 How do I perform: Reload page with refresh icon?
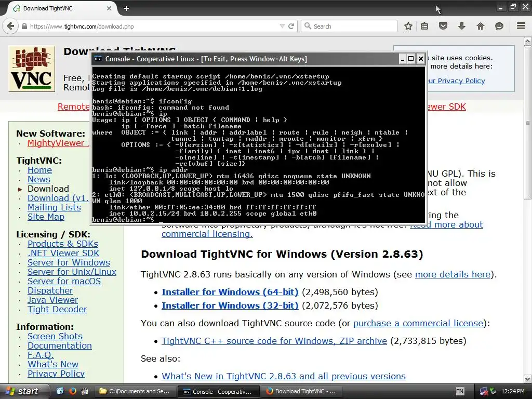291,26
